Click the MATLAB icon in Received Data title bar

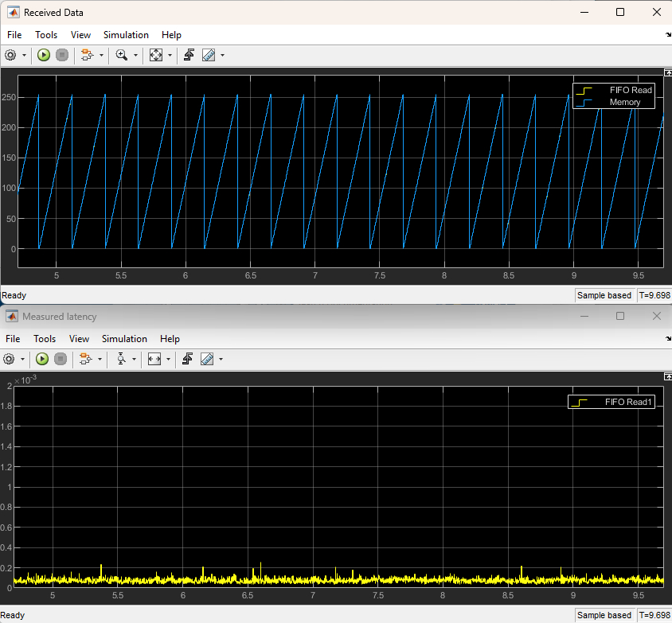[x=14, y=13]
